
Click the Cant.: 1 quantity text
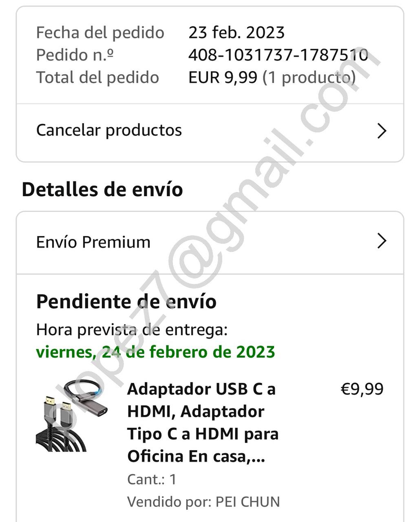pyautogui.click(x=152, y=480)
